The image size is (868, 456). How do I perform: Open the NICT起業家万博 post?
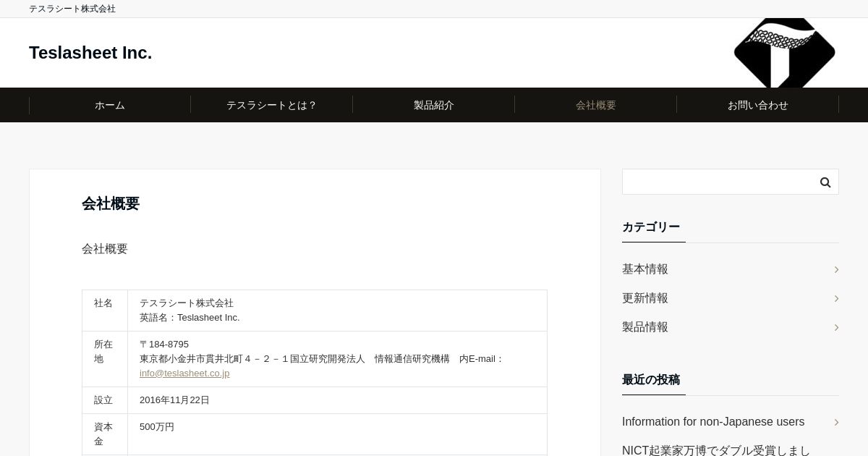click(716, 450)
